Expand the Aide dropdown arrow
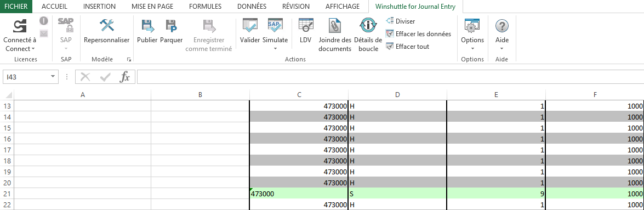This screenshot has height=210, width=644. click(x=502, y=49)
